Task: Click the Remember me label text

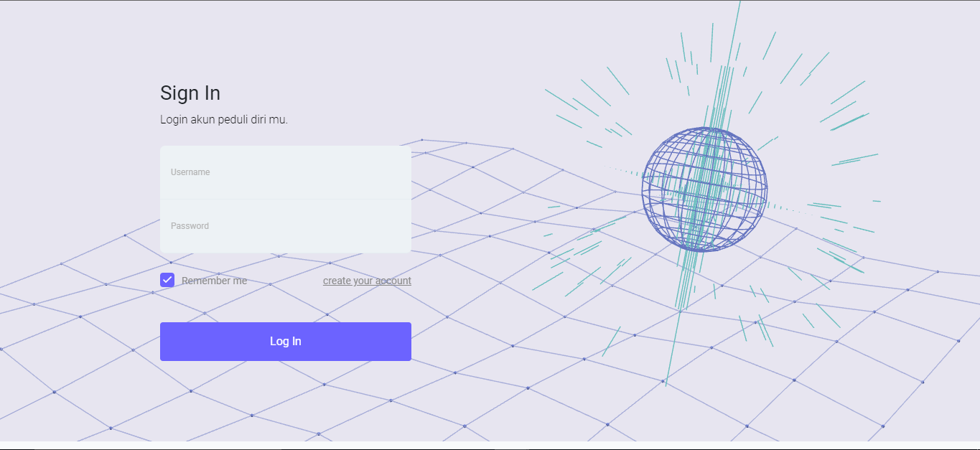Action: tap(214, 281)
